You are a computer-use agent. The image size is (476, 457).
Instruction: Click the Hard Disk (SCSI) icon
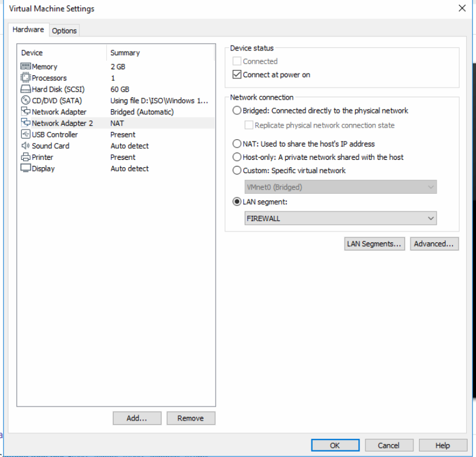click(x=25, y=89)
